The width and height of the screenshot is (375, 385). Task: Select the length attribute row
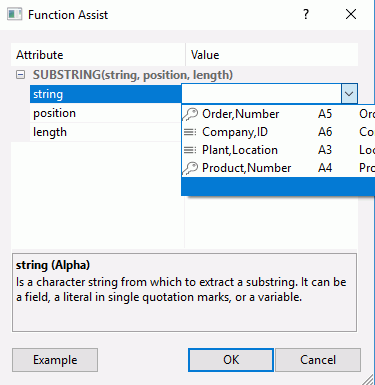pyautogui.click(x=107, y=132)
